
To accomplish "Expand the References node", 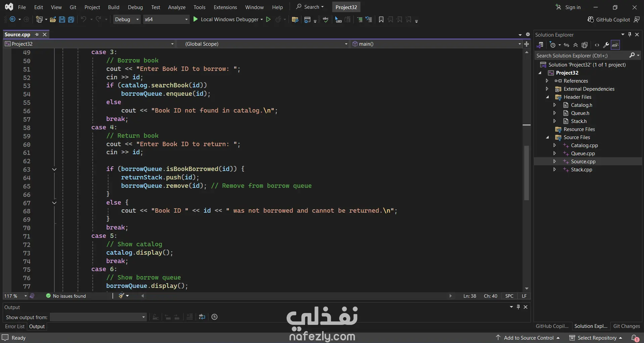I will click(547, 81).
